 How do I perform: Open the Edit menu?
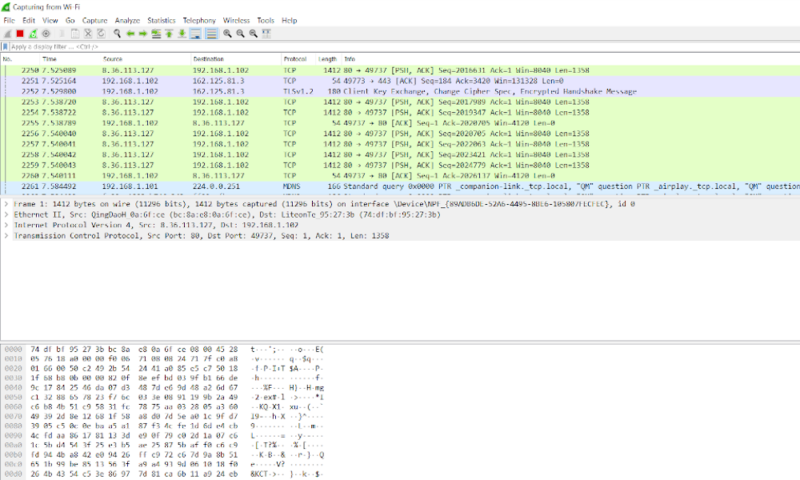click(29, 20)
